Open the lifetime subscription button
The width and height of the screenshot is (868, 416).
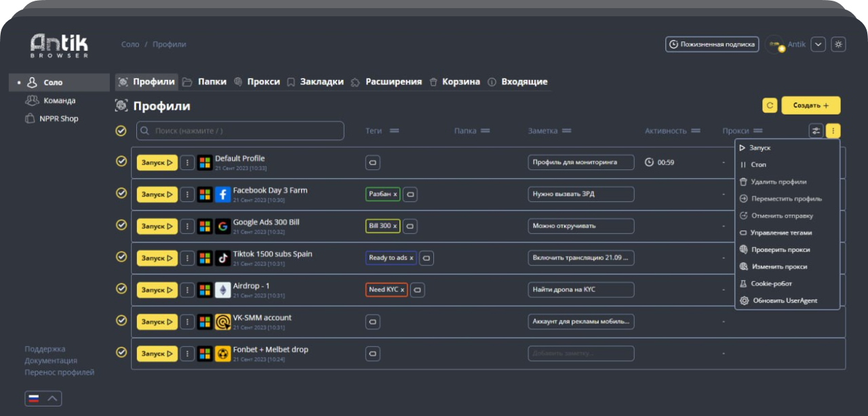tap(711, 44)
